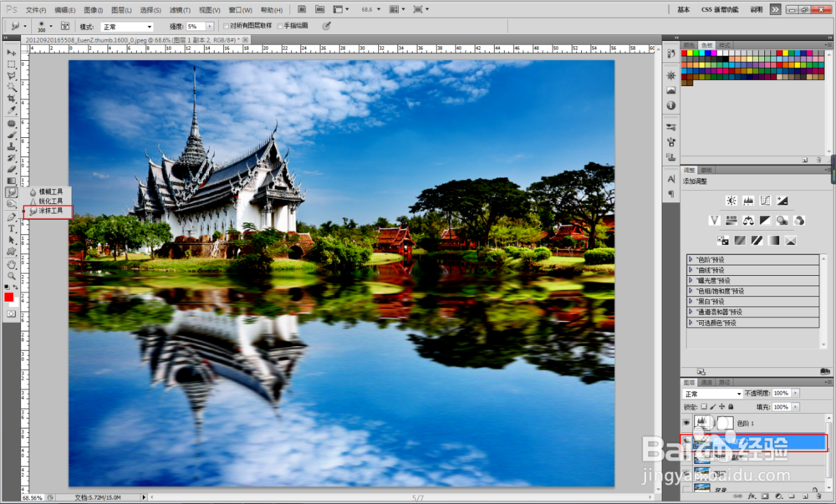
Task: Select the Move tool
Action: pos(11,52)
